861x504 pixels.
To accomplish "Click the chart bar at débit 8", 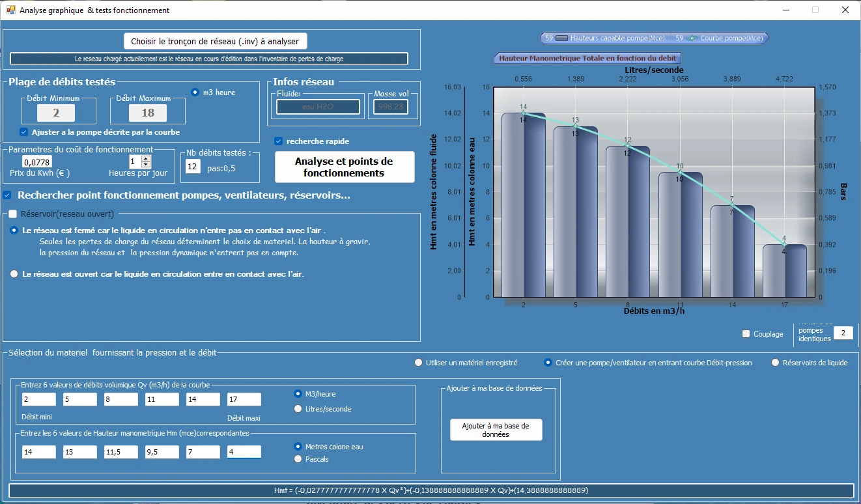I will click(628, 221).
